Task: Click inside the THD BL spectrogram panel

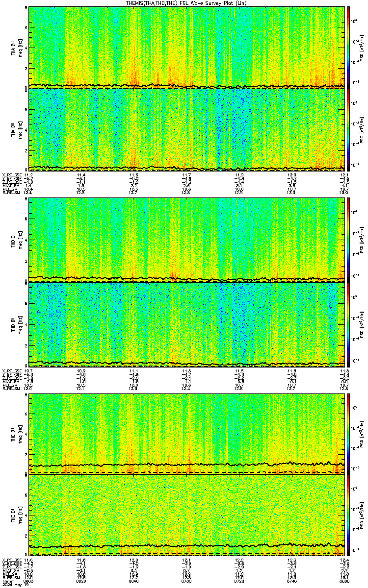Action: point(187,239)
